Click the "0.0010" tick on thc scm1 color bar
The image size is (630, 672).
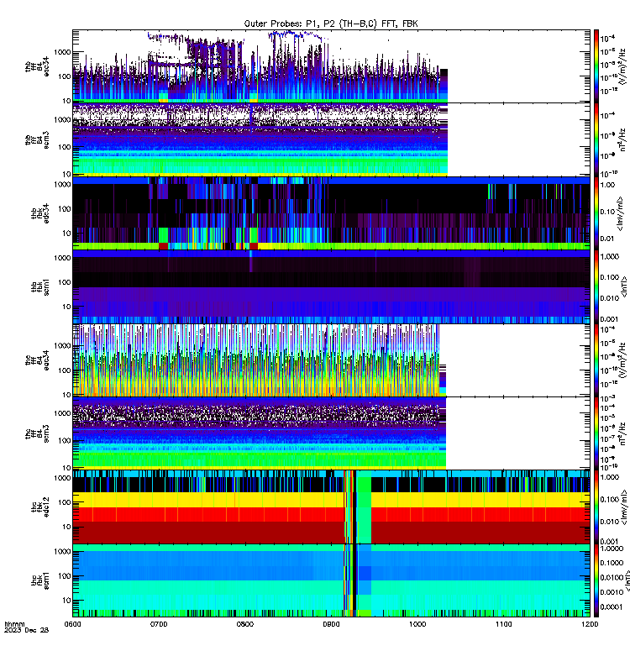coord(612,592)
